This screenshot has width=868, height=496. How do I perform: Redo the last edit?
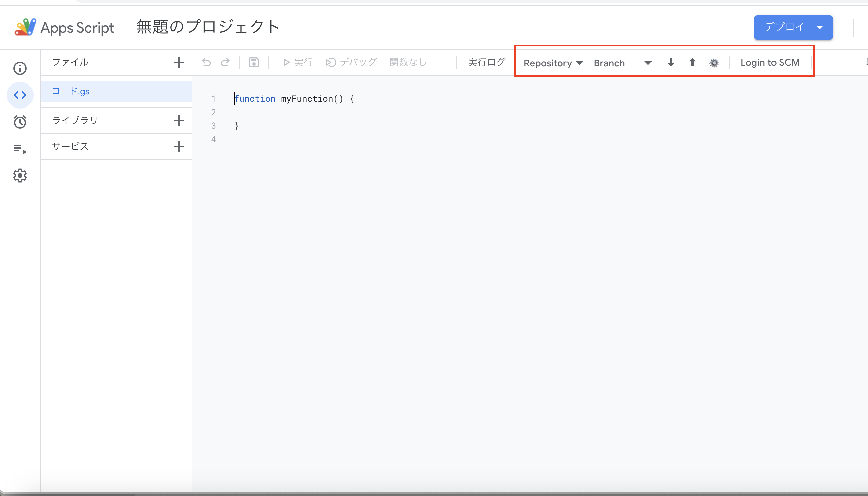[x=225, y=62]
